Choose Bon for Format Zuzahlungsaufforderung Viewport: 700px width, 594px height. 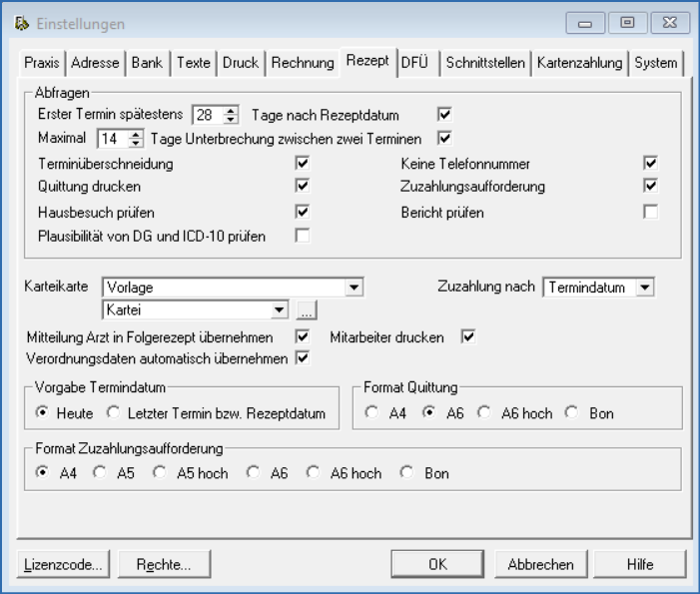(406, 472)
